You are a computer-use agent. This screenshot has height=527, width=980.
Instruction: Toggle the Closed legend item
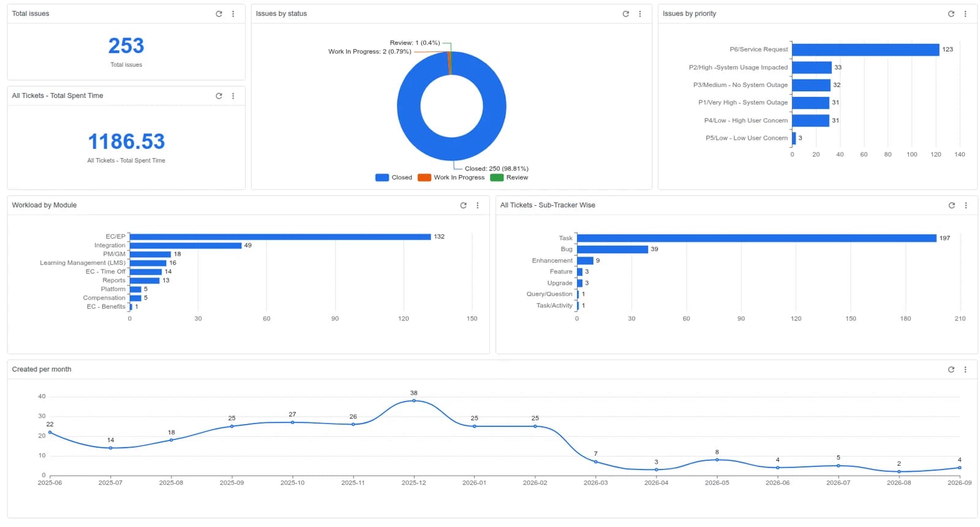click(394, 178)
